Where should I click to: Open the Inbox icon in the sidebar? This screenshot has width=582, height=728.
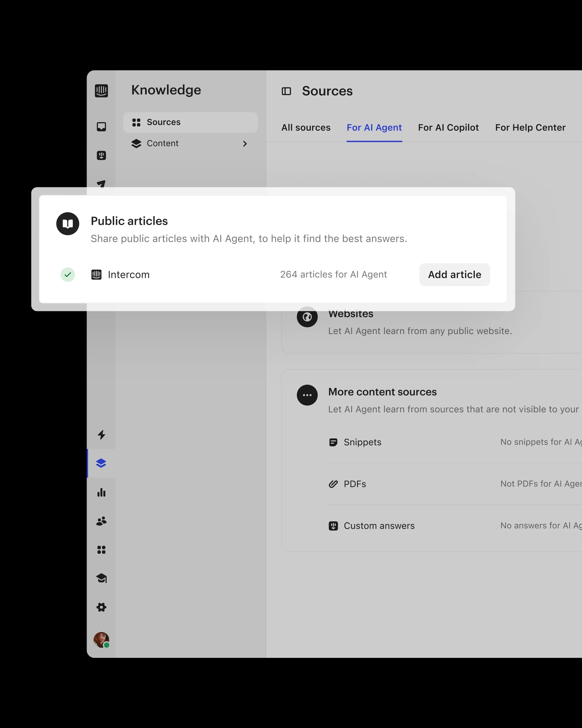click(101, 126)
